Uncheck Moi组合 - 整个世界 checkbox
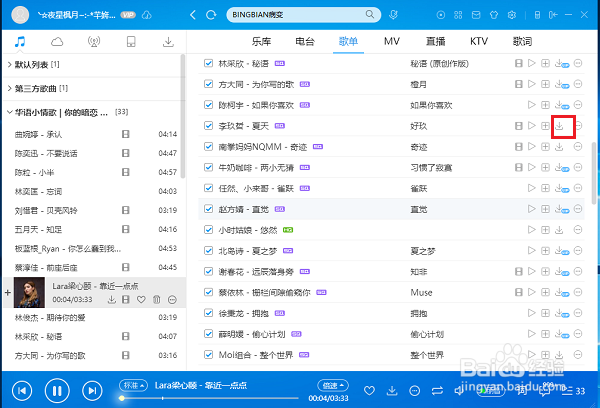The image size is (600, 408). coord(208,355)
